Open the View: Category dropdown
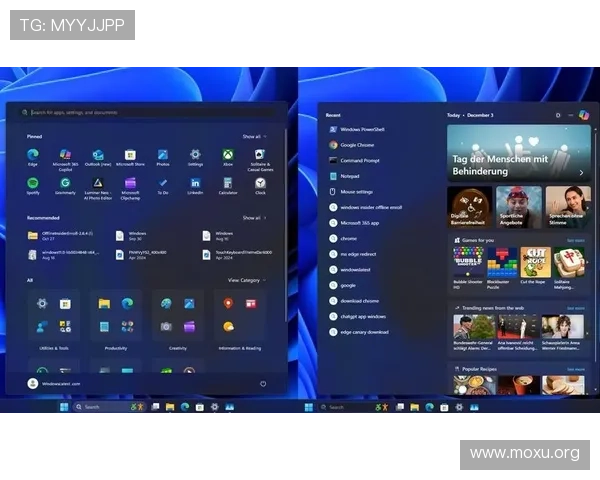This screenshot has height=480, width=600. point(246,280)
